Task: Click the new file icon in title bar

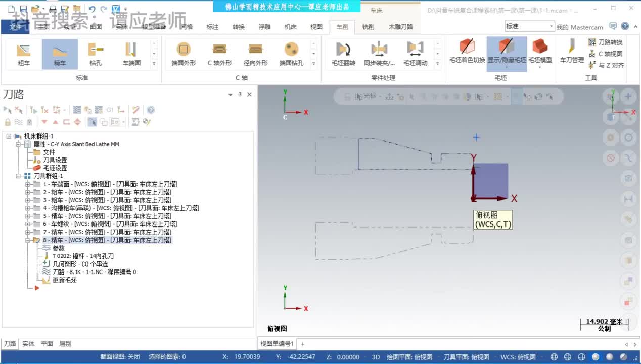Action: (11, 9)
